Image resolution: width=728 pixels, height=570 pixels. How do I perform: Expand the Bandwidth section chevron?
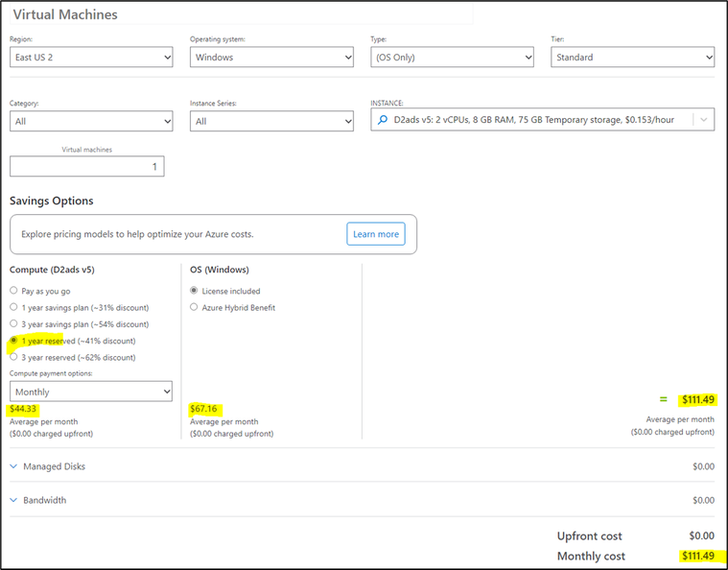[13, 500]
